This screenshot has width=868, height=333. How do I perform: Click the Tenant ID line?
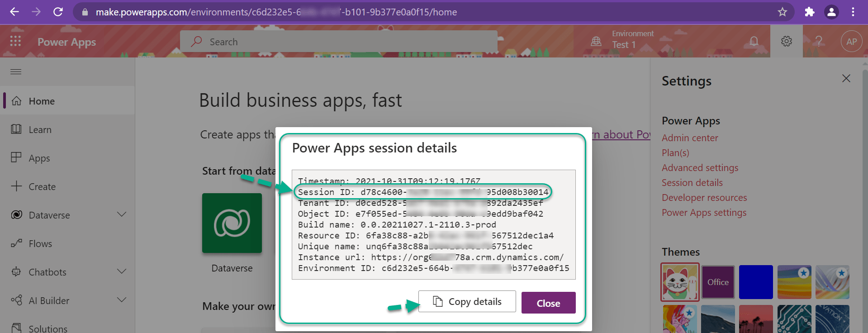[420, 203]
